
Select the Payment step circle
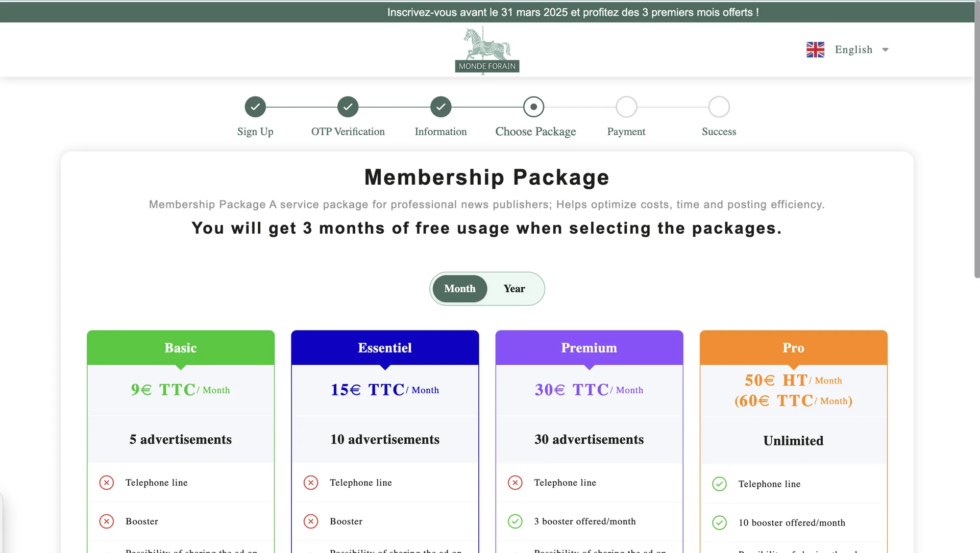(626, 107)
